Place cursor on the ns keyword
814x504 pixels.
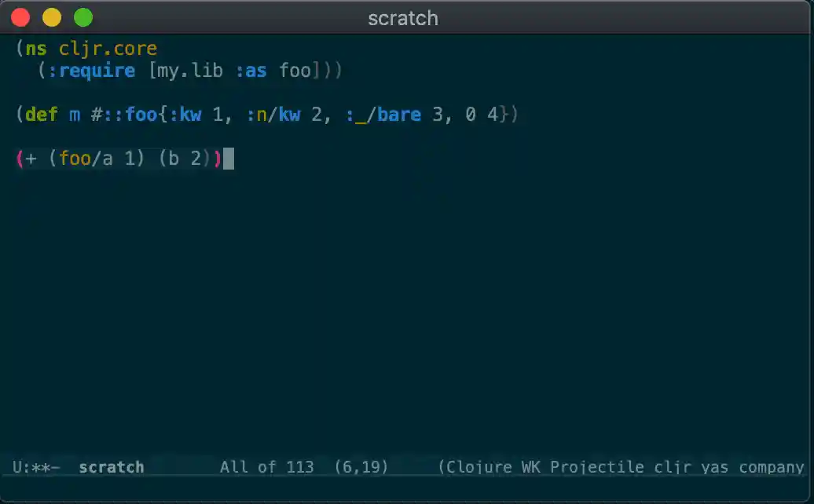(36, 49)
